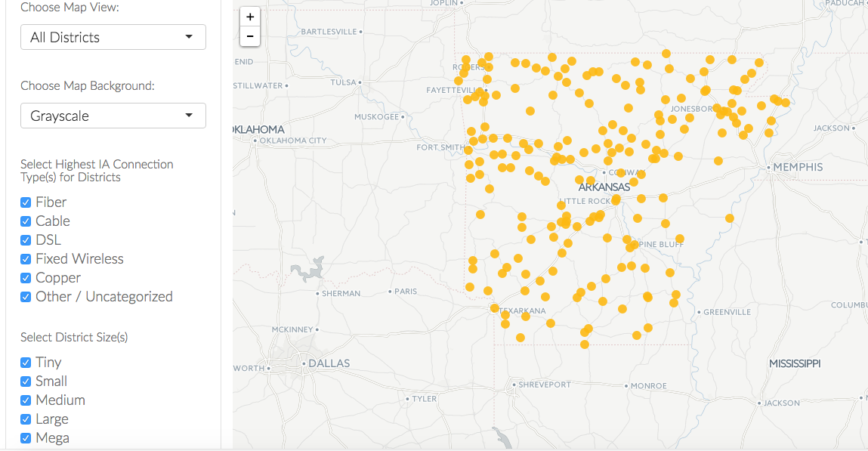Disable the Fixed Wireless filter
The width and height of the screenshot is (868, 451).
[x=26, y=259]
